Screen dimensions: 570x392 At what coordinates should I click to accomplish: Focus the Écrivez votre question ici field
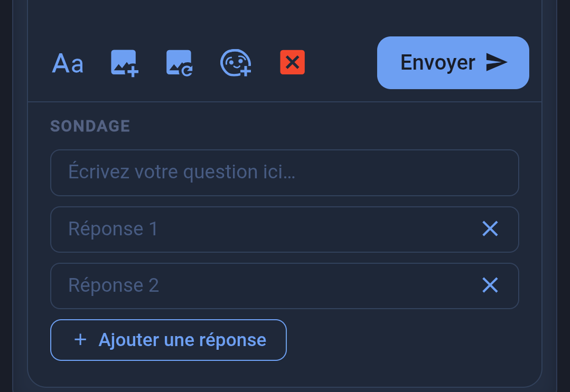284,173
